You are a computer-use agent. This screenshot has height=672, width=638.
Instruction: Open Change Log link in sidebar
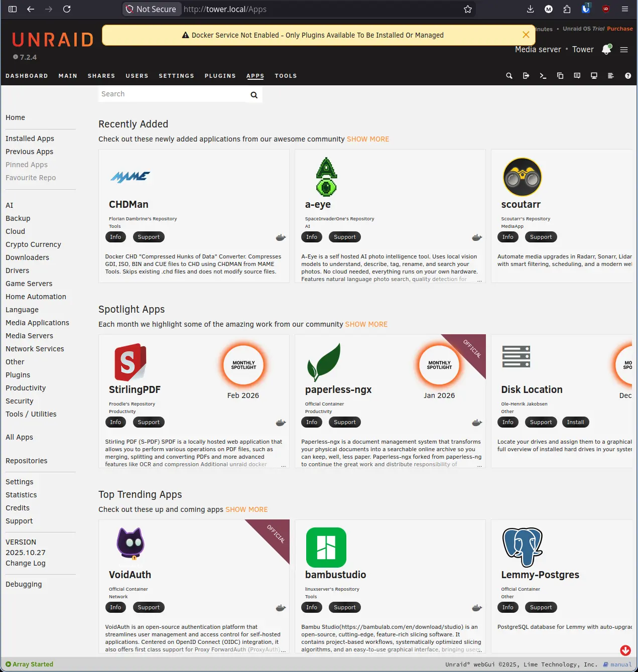click(x=26, y=563)
